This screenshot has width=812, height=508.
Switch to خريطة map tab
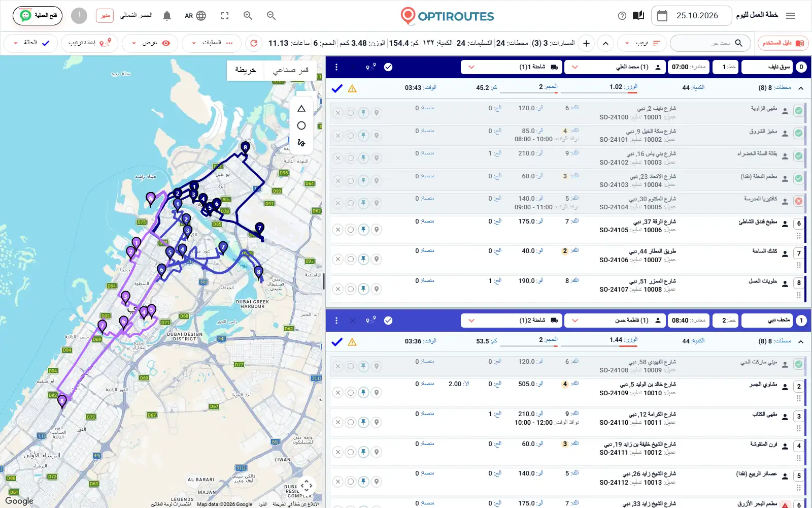coord(246,70)
